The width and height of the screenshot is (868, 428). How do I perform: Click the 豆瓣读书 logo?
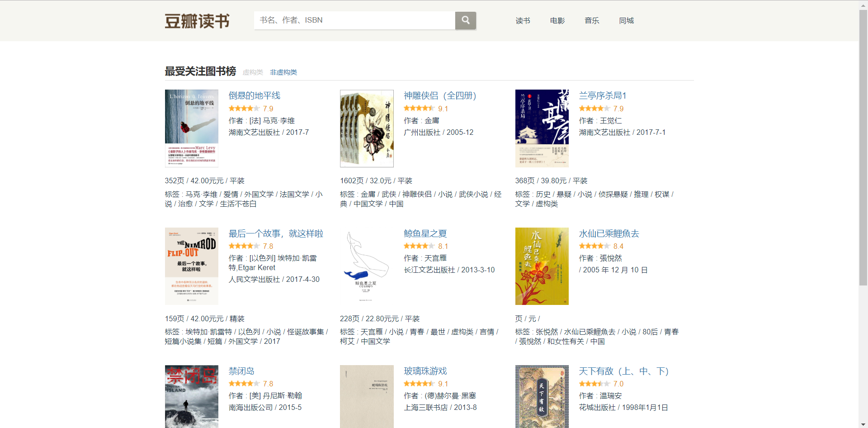point(197,21)
